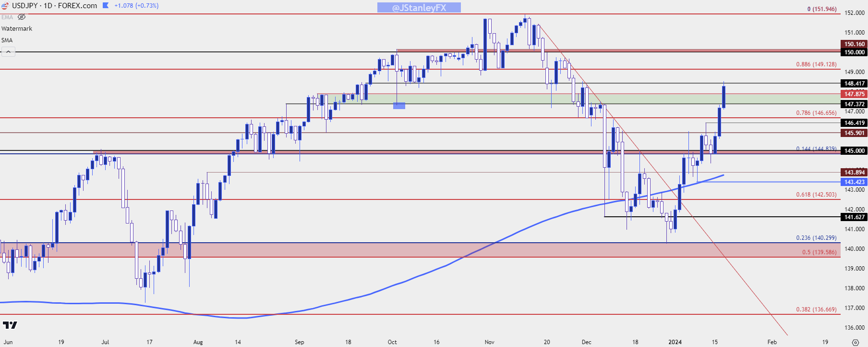Show the hidden EMA indicator via eye icon
The height and width of the screenshot is (347, 868).
pyautogui.click(x=22, y=17)
